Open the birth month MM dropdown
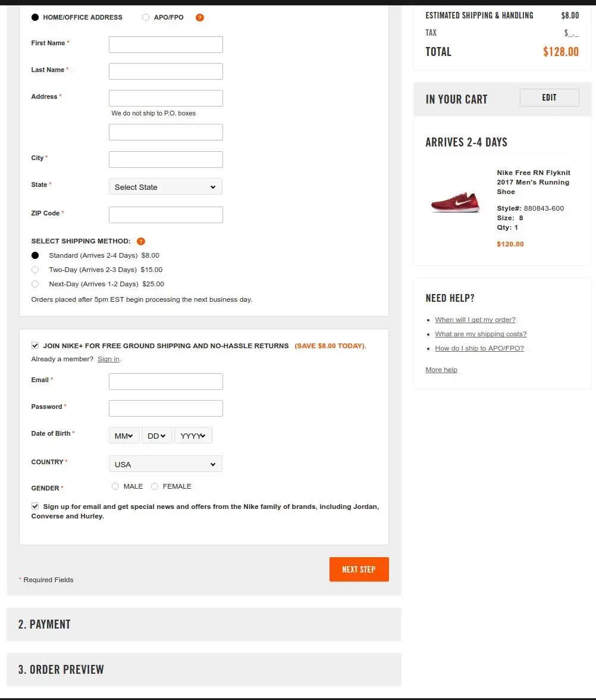Image resolution: width=596 pixels, height=700 pixels. (x=124, y=436)
